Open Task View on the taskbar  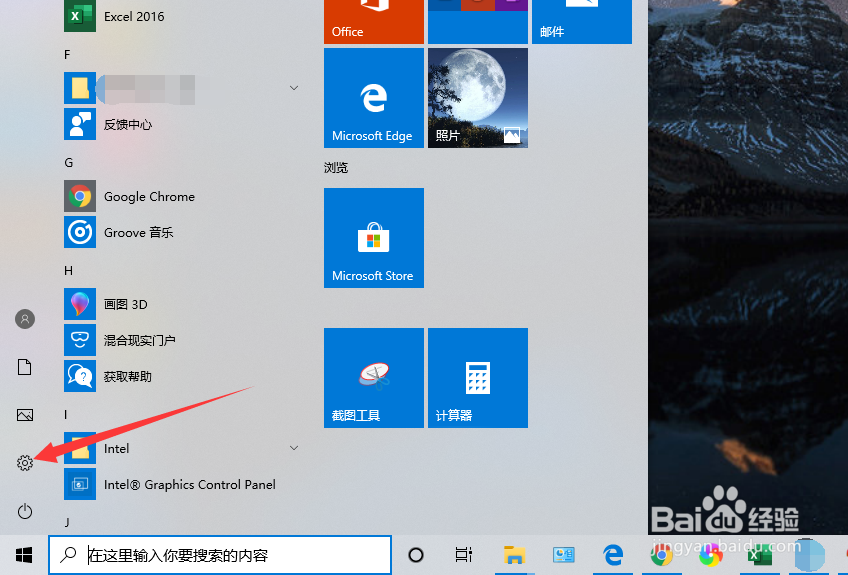point(463,555)
